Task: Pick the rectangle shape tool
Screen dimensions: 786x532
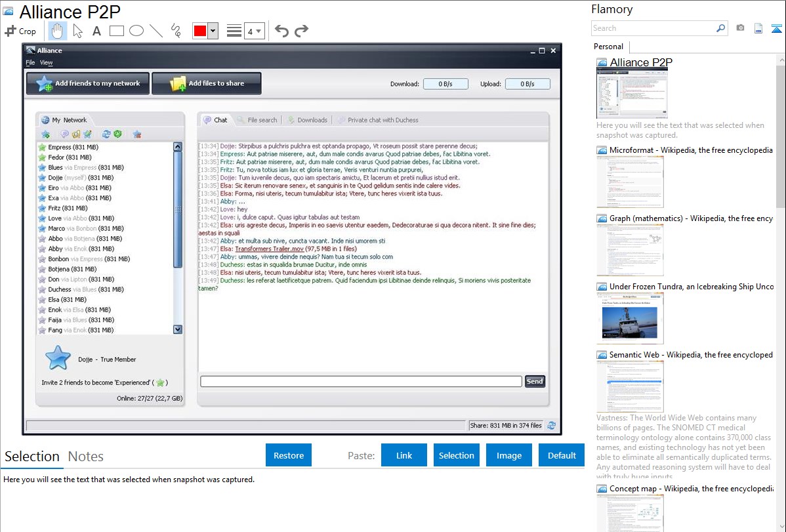Action: (x=116, y=31)
